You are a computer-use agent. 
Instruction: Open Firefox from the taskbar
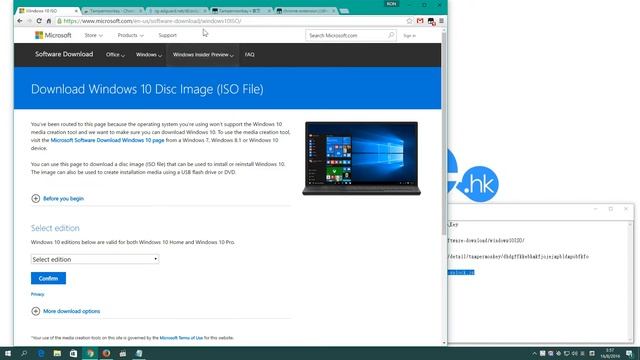[107, 353]
